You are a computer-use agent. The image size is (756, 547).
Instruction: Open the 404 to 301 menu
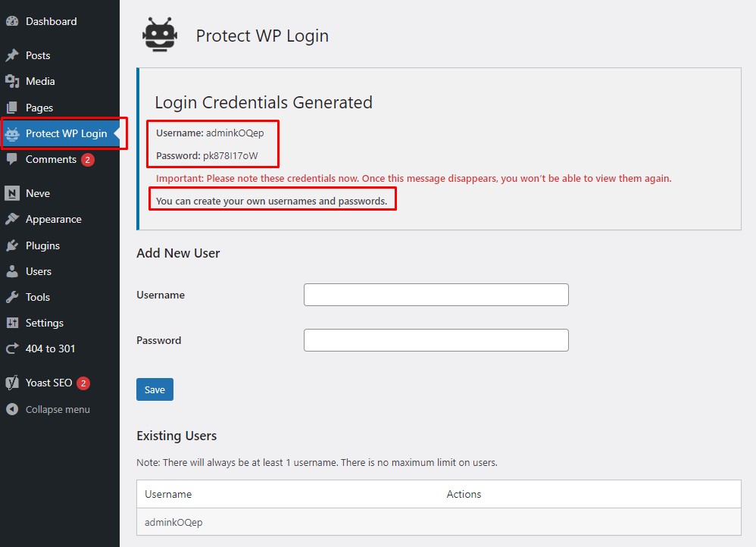[50, 349]
